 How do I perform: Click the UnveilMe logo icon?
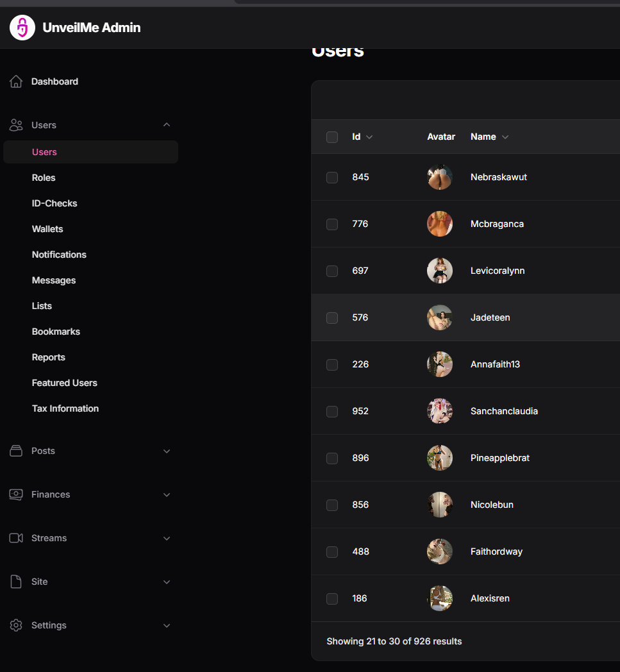click(22, 28)
